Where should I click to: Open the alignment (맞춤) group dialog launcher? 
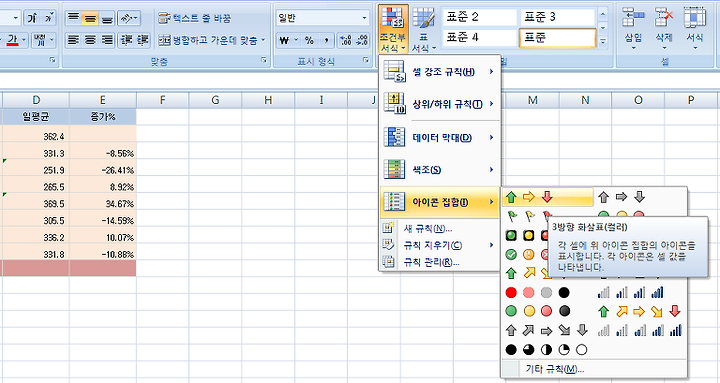click(x=264, y=60)
